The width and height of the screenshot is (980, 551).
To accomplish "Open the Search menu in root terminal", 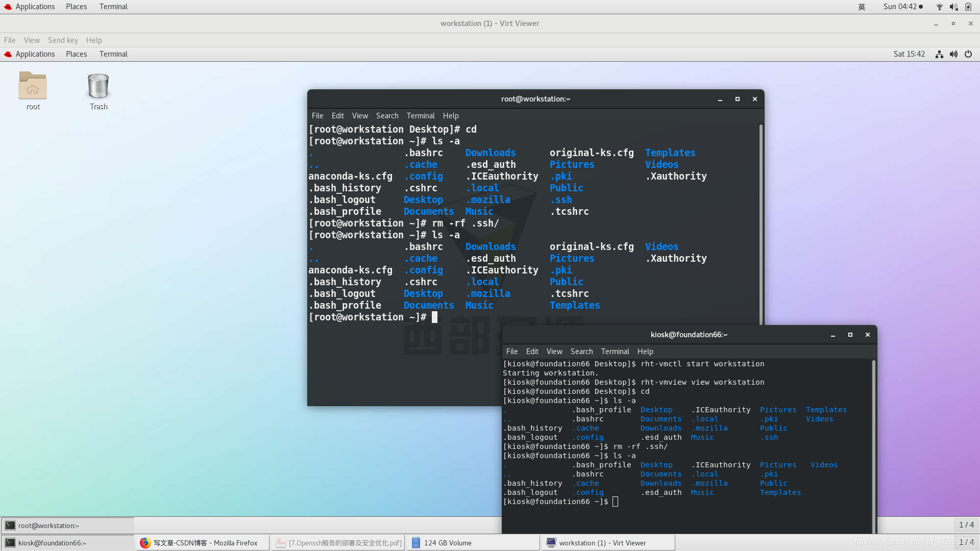I will pos(387,116).
